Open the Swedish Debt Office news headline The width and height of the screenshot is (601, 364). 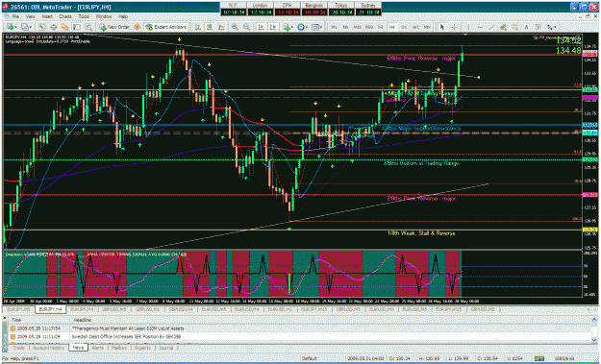tap(126, 337)
